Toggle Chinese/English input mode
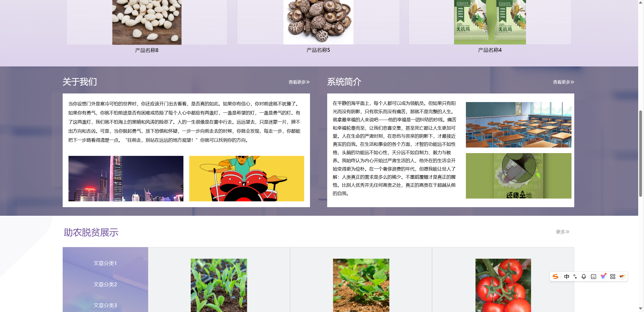Screen dimensions: 644x312 [x=567, y=276]
